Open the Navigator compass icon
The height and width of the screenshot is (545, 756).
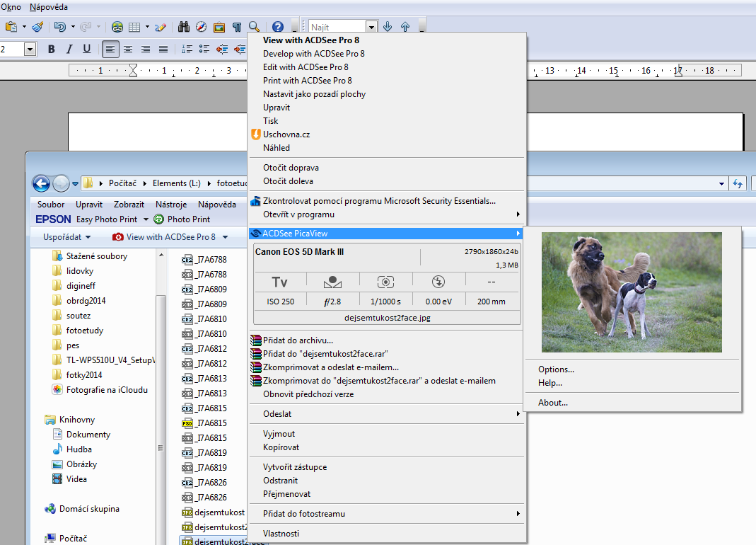pos(202,27)
